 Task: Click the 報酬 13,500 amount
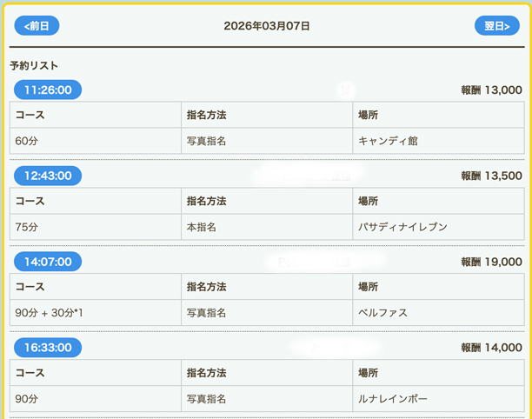point(491,176)
